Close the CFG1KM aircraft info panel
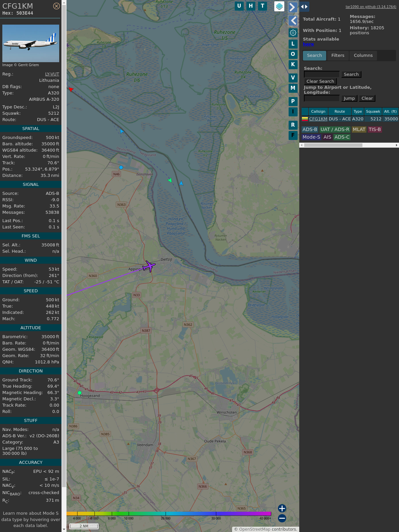Screen dimensions: 399x532 pyautogui.click(x=57, y=6)
